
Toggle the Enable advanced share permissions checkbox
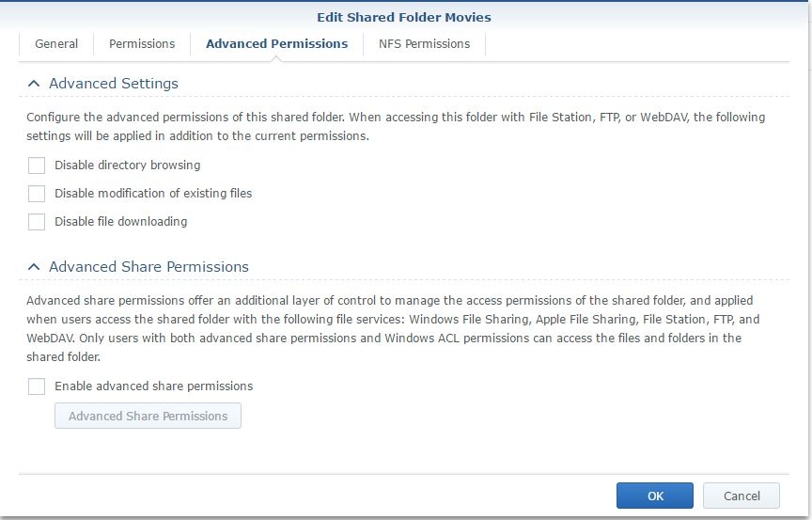[37, 386]
